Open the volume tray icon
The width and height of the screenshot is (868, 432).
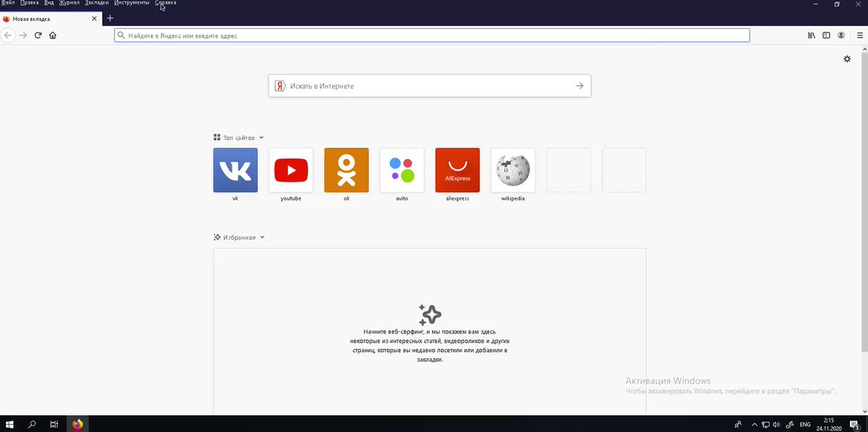coord(776,424)
